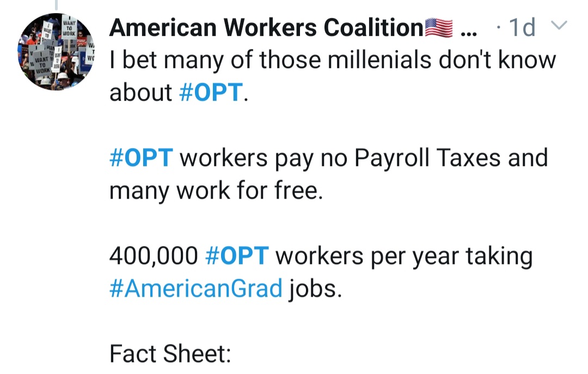Expand the tweet options chevron arrow

tap(559, 26)
